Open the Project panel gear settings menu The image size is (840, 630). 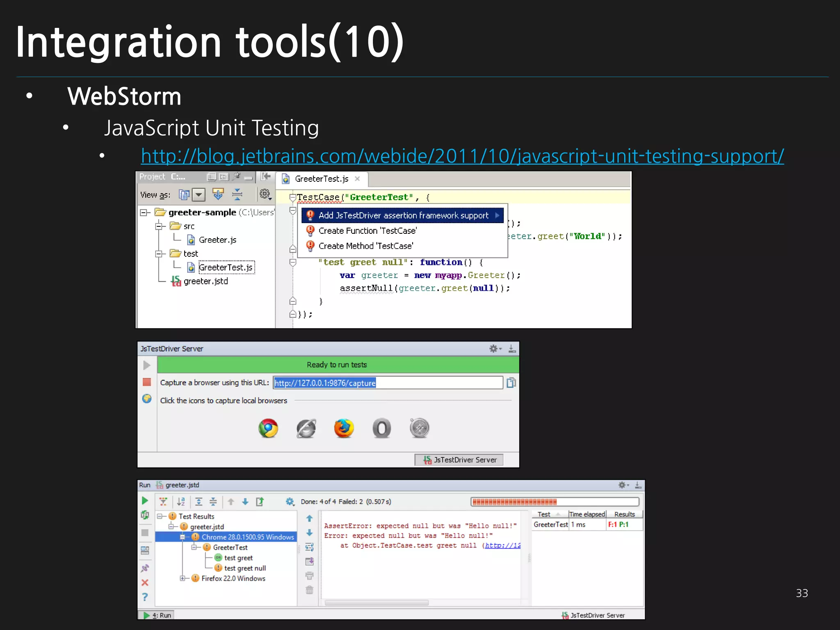tap(265, 194)
